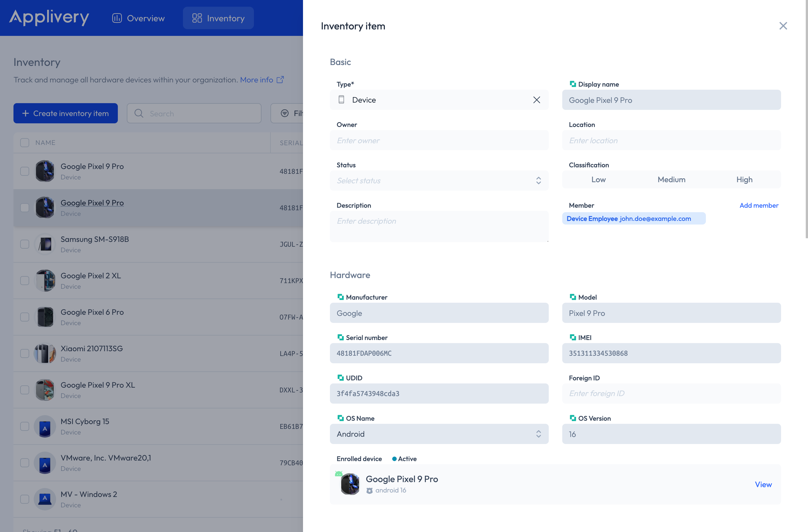Click the Create inventory item button
Viewport: 808px width, 532px height.
65,113
